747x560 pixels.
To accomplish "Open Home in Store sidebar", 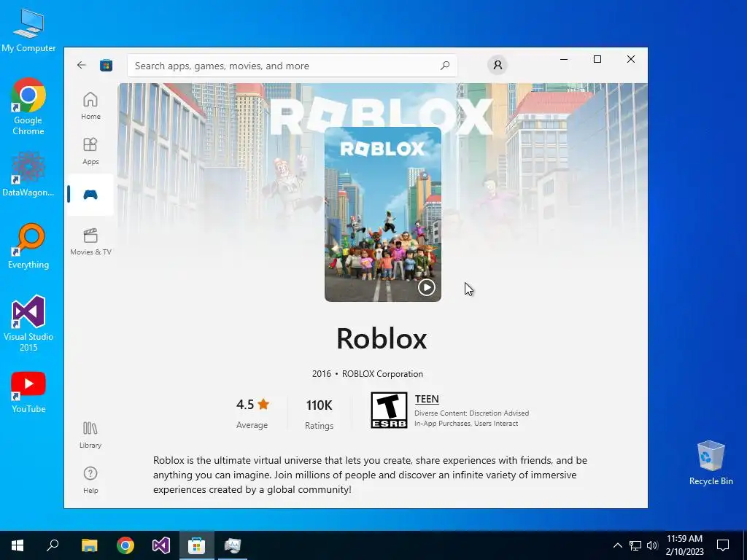I will (x=90, y=106).
